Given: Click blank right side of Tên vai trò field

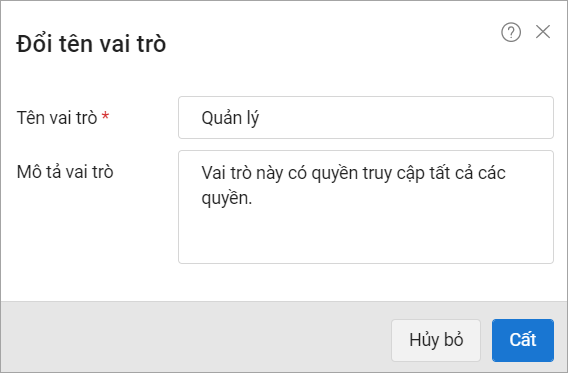Looking at the screenshot, I should click(406, 117).
